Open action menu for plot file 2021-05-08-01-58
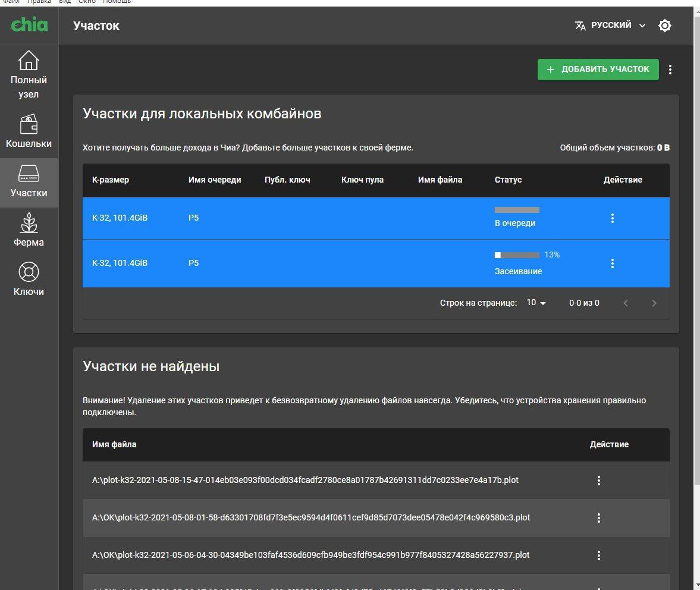 tap(599, 518)
